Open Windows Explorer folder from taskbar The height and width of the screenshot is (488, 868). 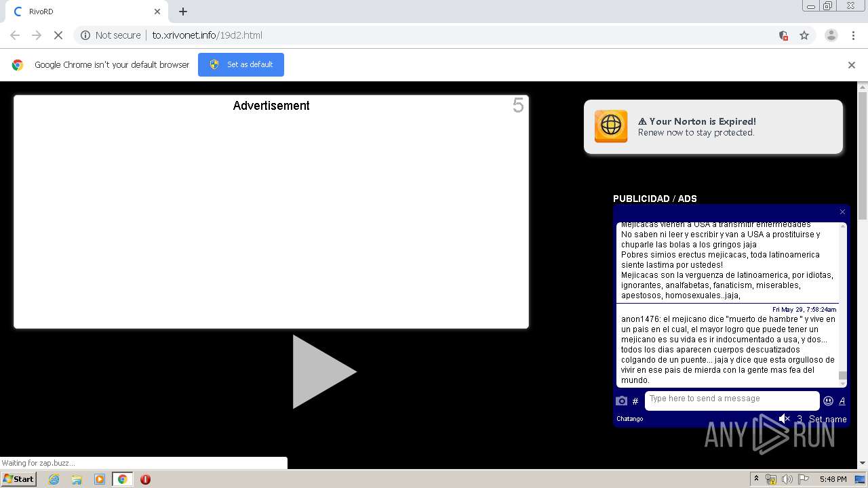coord(77,479)
